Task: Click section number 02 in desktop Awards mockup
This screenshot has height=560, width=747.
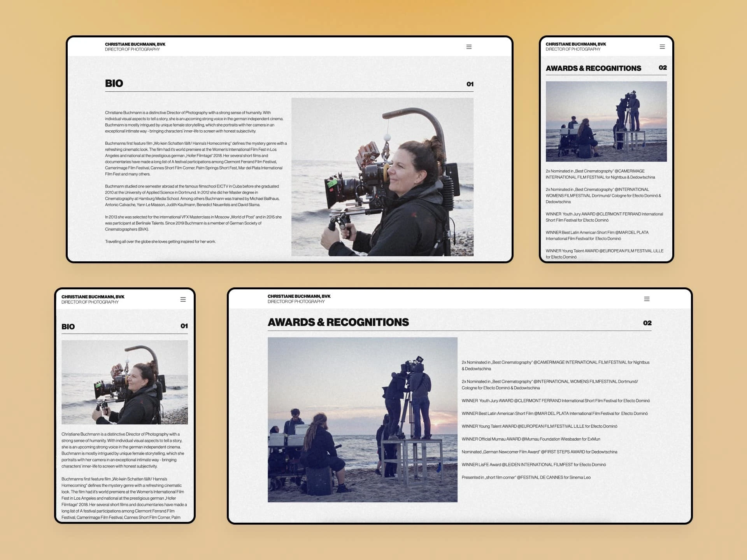Action: [x=647, y=323]
